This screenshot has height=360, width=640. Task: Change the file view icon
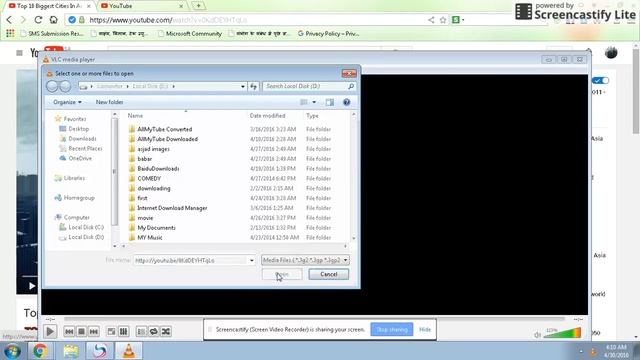pos(304,102)
